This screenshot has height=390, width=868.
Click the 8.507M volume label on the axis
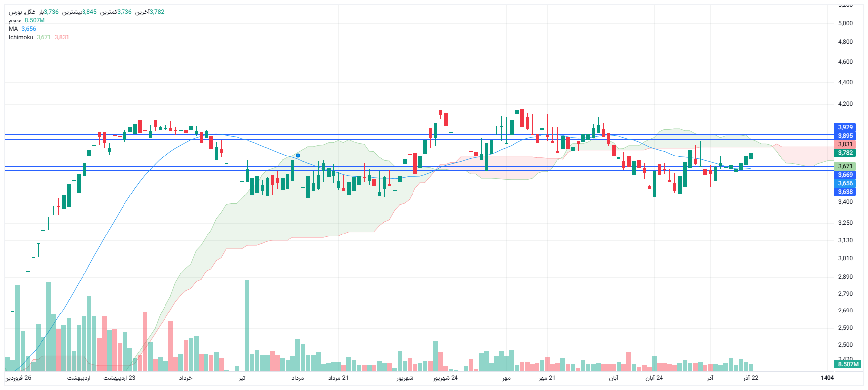(848, 364)
